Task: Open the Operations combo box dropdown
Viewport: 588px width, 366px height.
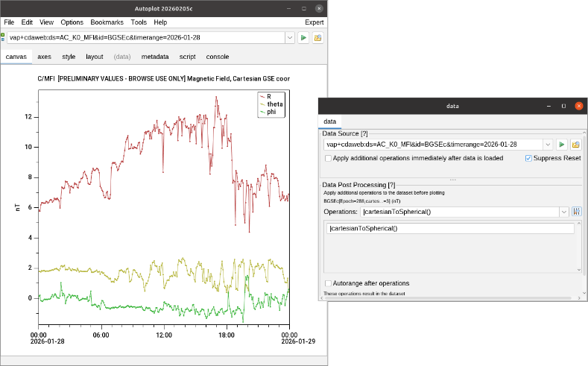Action: point(564,212)
